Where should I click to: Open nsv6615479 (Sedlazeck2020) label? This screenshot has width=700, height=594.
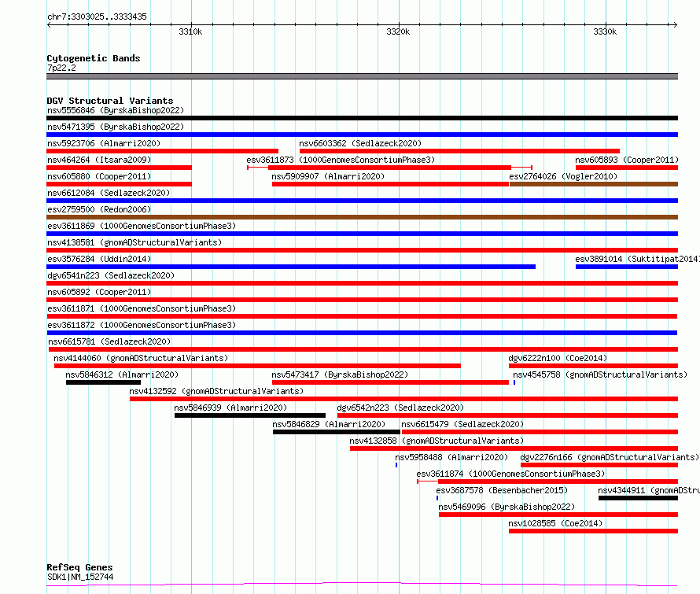click(x=462, y=424)
